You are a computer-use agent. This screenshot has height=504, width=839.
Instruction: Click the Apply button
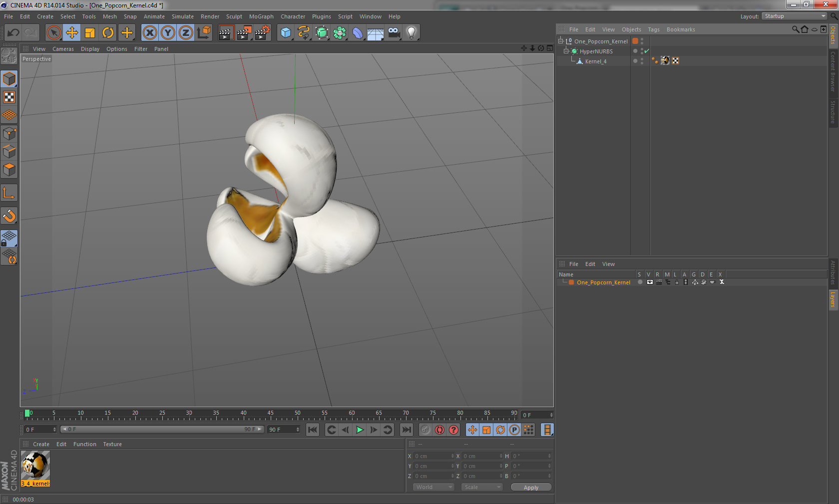(x=531, y=488)
